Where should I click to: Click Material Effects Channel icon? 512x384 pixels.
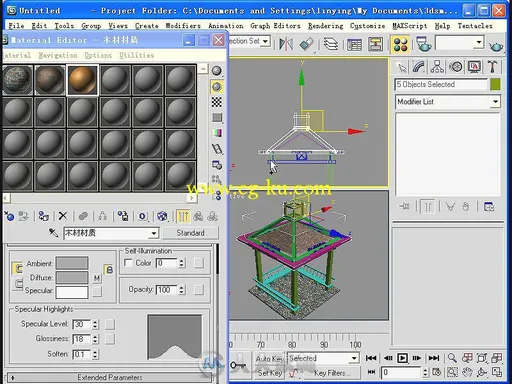pos(143,216)
